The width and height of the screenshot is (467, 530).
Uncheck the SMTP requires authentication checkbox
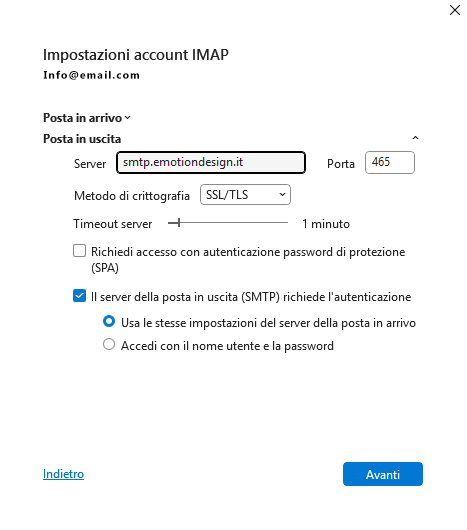[79, 296]
